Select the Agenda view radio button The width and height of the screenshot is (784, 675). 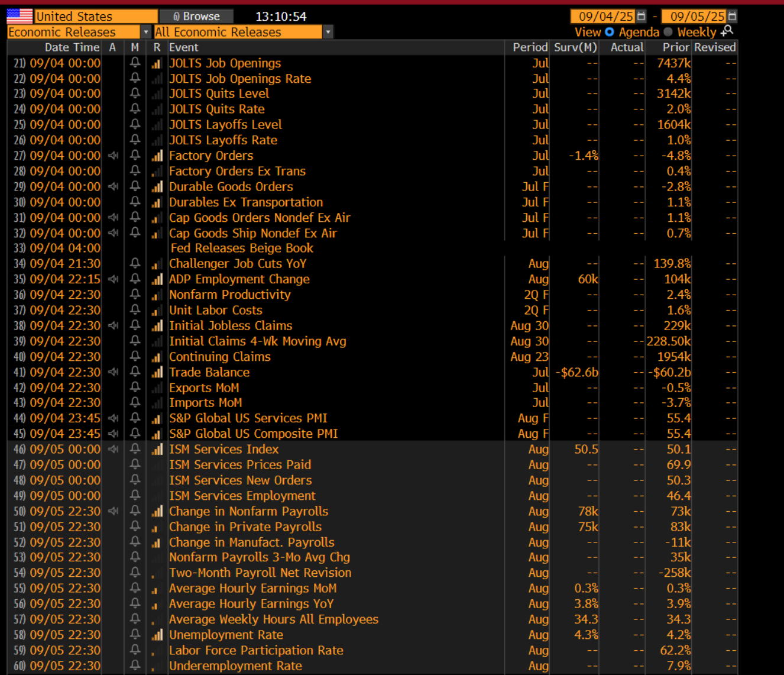609,32
